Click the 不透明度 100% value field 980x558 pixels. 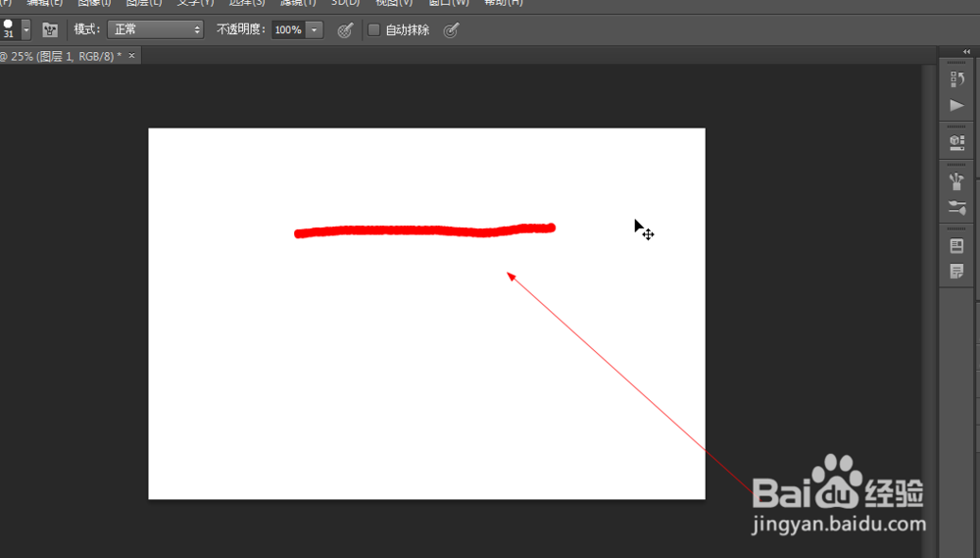(x=288, y=29)
